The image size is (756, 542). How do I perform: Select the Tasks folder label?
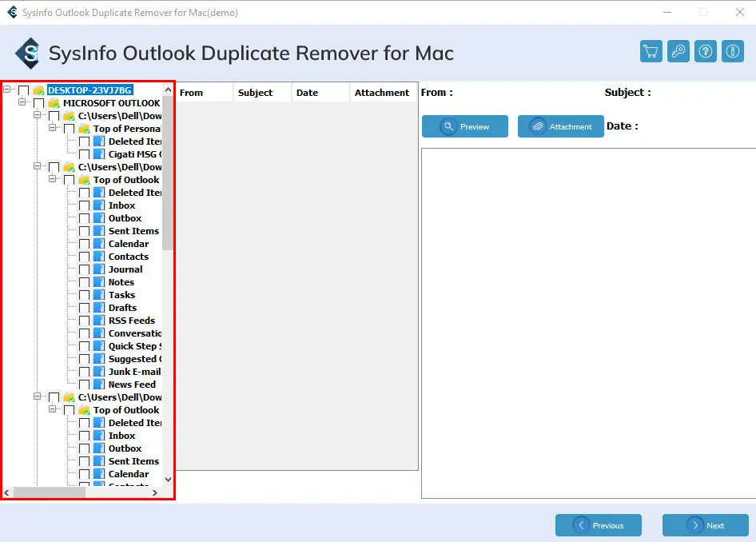point(121,295)
